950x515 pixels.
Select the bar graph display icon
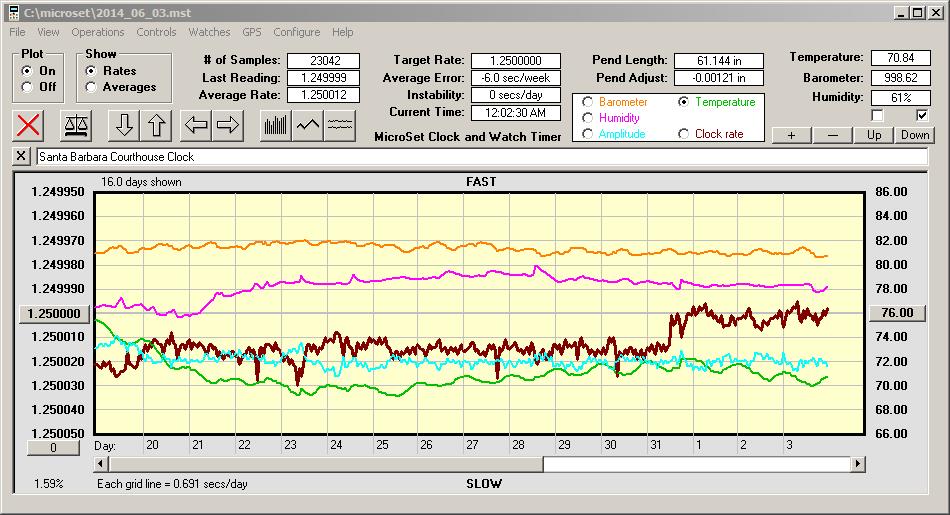(x=276, y=125)
